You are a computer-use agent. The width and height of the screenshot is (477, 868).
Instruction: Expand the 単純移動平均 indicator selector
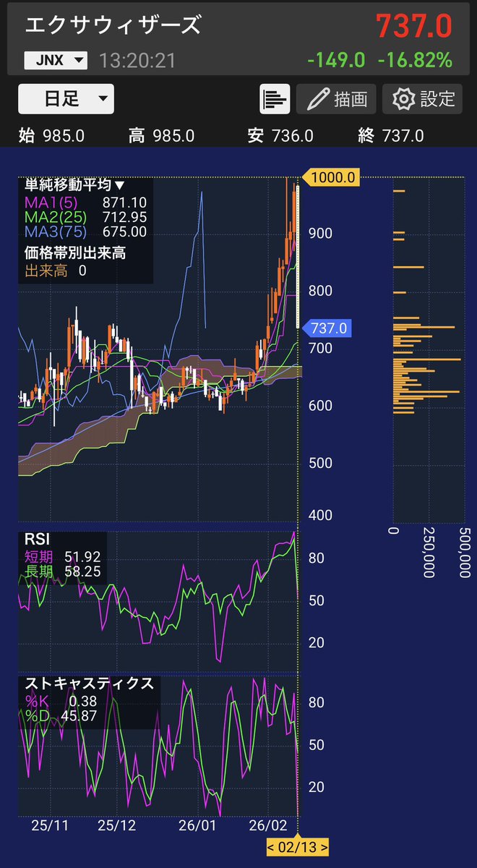pyautogui.click(x=74, y=185)
